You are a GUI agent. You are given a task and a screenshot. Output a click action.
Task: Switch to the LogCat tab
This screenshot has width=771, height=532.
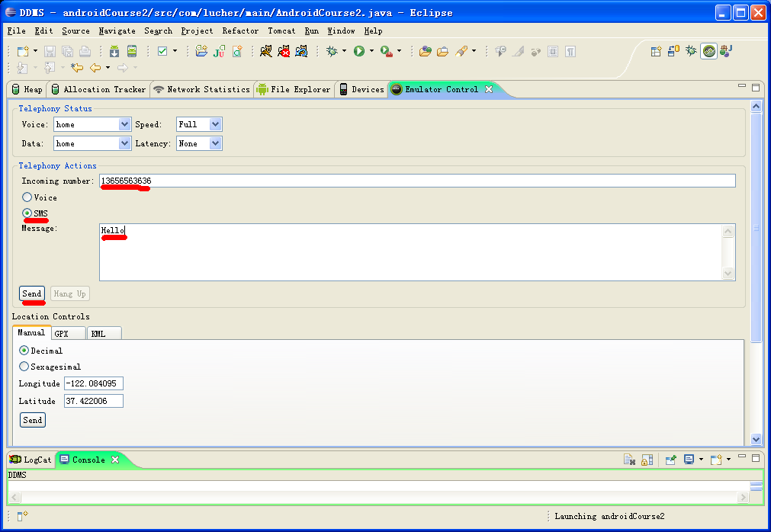click(31, 460)
